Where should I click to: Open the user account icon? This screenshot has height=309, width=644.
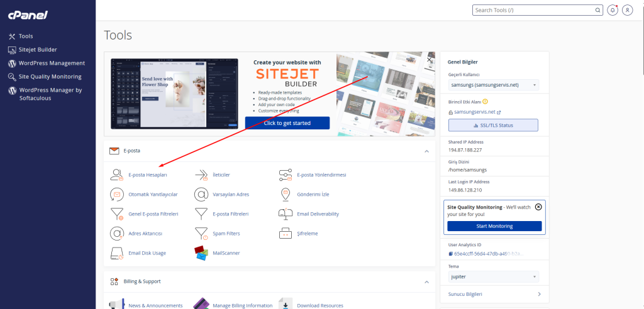[627, 10]
